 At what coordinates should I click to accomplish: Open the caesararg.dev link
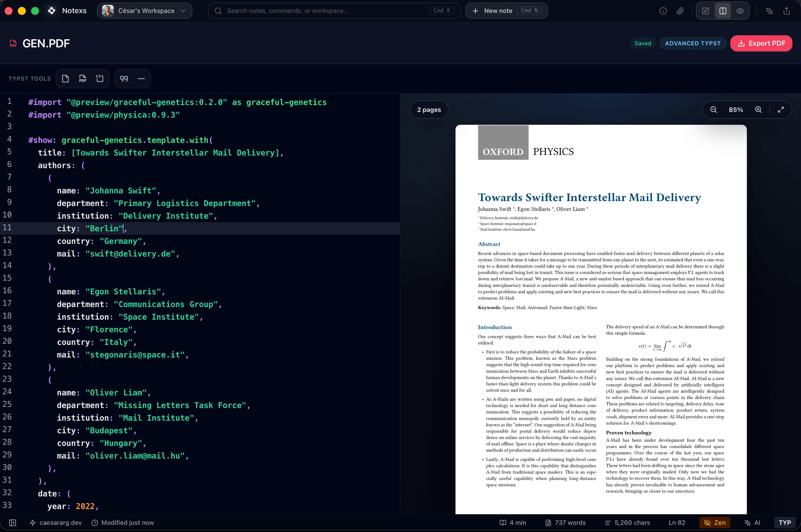point(60,523)
